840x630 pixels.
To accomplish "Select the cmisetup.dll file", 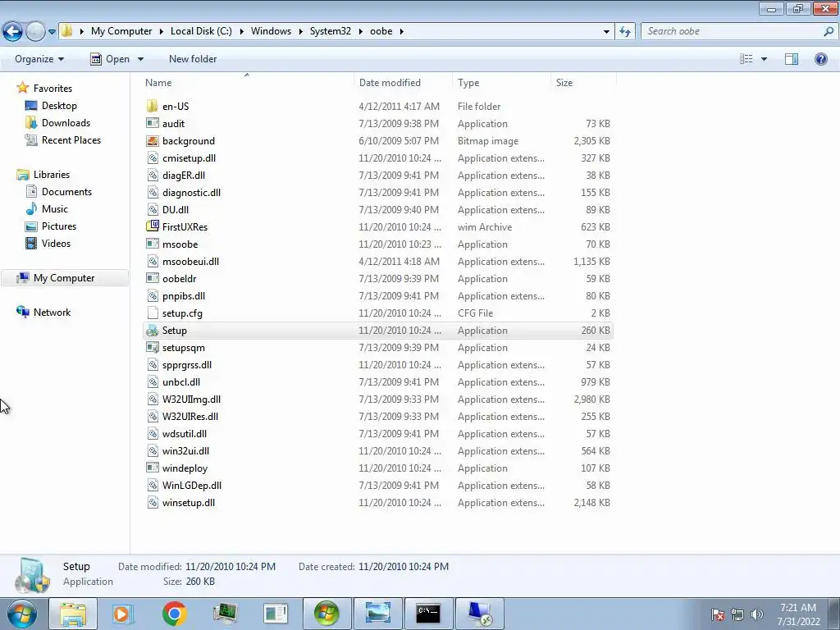I will (189, 158).
